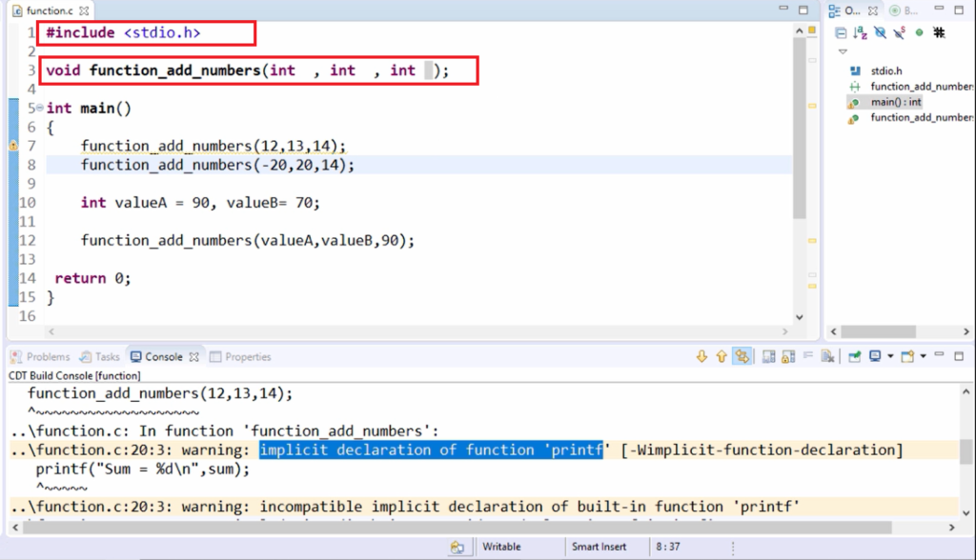This screenshot has width=976, height=560.
Task: Toggle Hide Non-Public Members in Outline
Action: point(918,31)
